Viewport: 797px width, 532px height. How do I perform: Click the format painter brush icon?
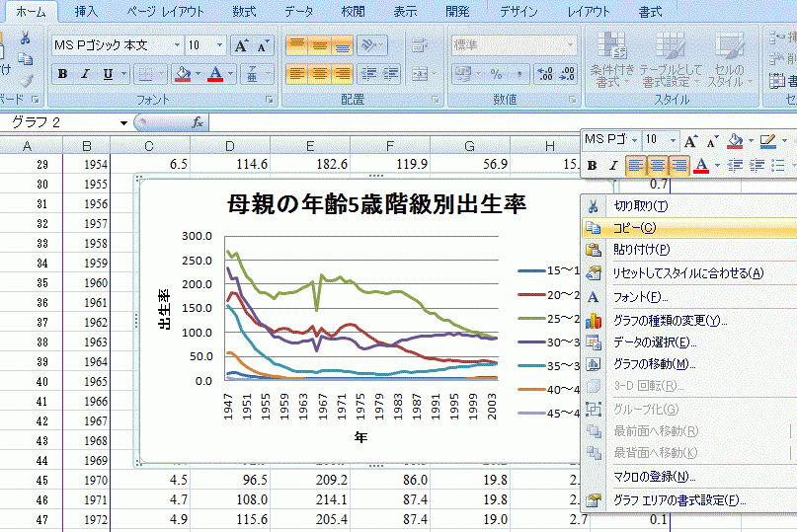26,81
